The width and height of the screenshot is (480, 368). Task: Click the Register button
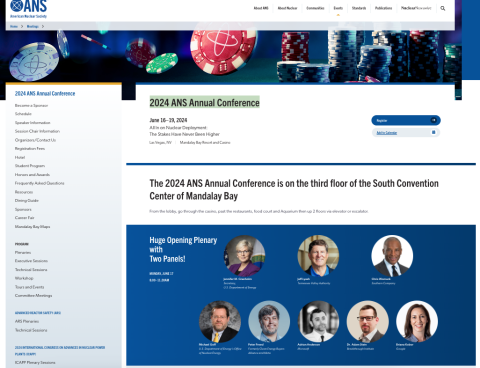[406, 120]
